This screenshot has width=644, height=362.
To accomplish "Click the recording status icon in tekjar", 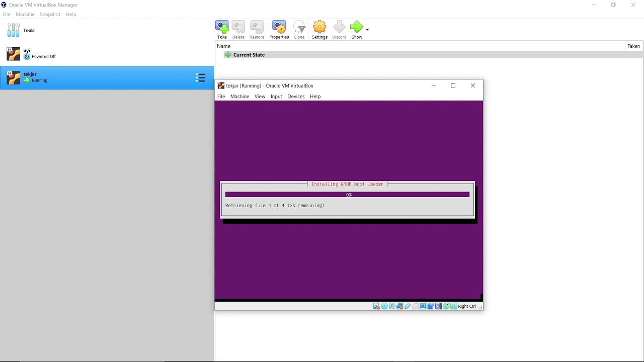I will pos(431,306).
